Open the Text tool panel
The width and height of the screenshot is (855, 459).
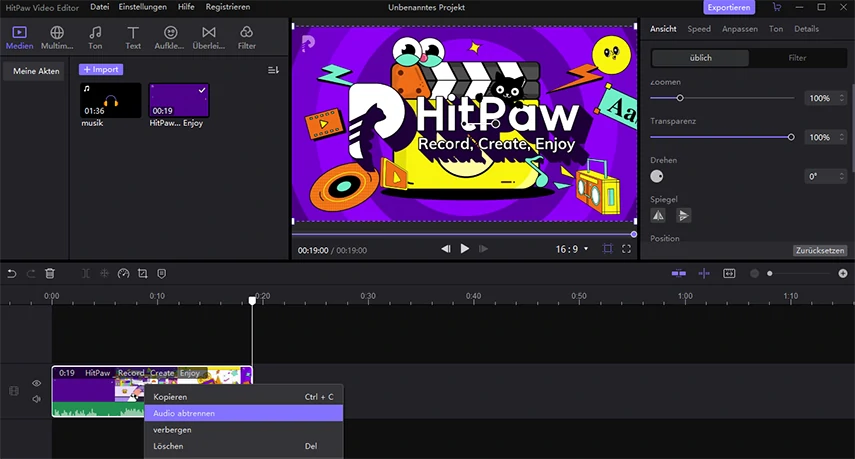point(133,38)
